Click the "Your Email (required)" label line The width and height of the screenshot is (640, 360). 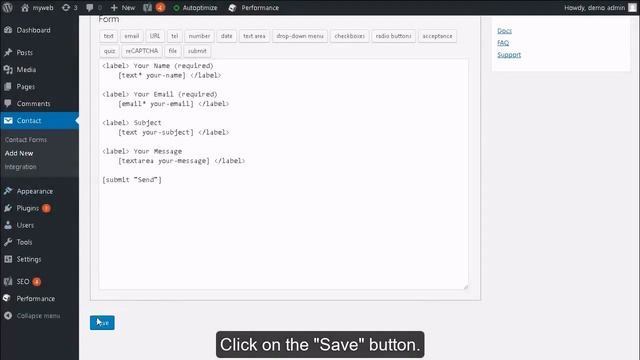pyautogui.click(x=160, y=94)
